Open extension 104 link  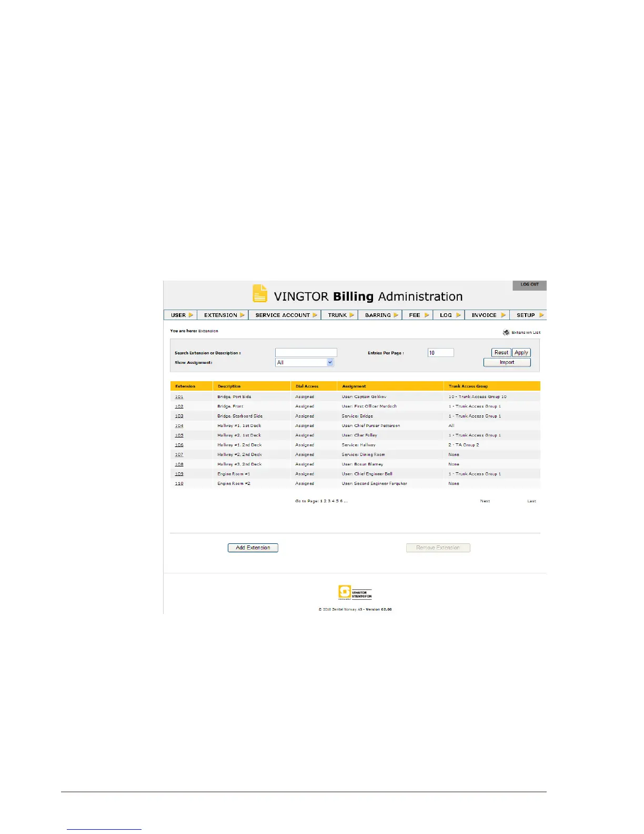tap(179, 426)
